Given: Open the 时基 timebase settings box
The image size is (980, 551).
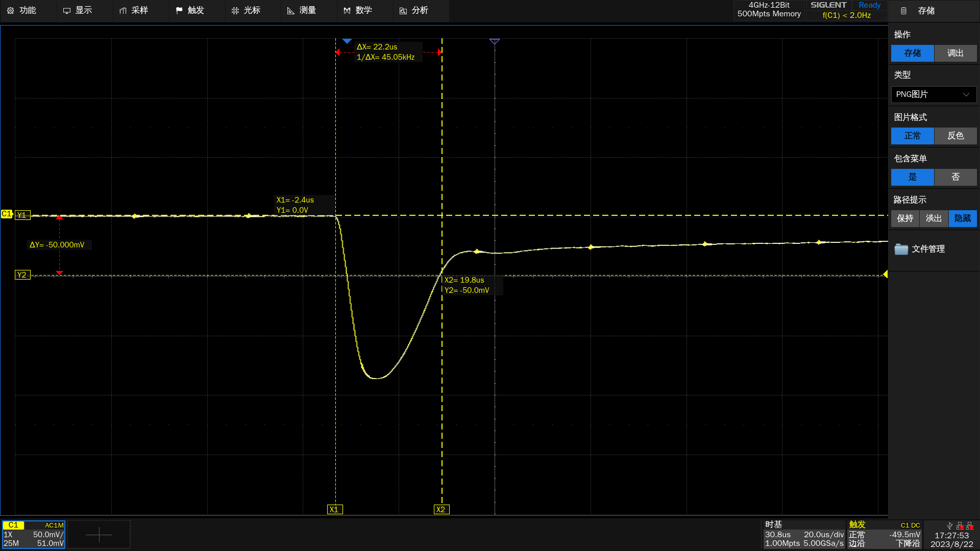Looking at the screenshot, I should click(804, 534).
